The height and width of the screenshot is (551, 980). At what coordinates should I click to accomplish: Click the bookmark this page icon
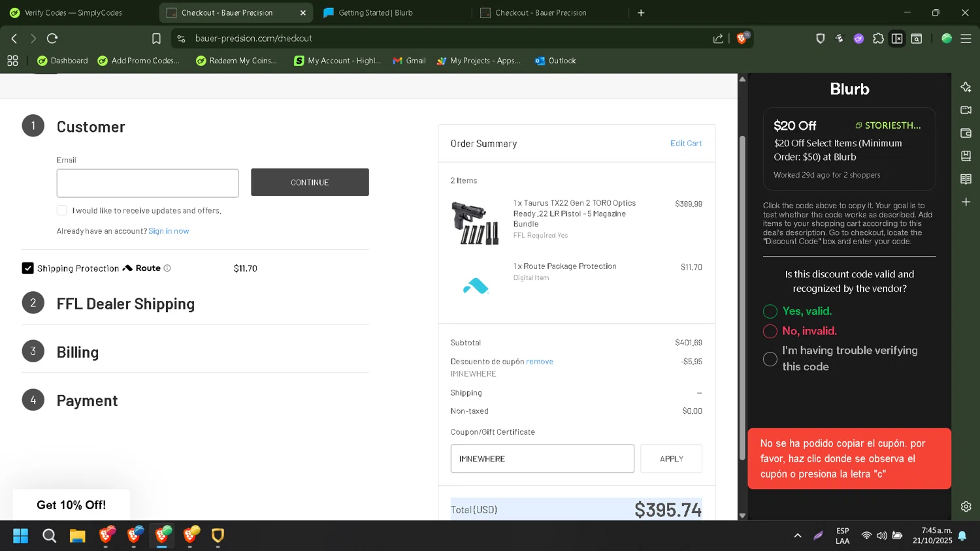pos(156,39)
